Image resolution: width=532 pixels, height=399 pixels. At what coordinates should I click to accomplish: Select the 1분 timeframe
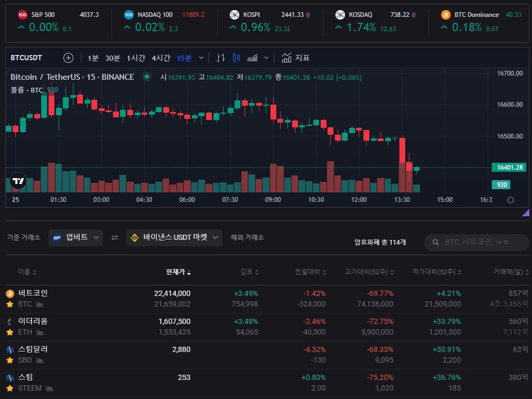click(93, 58)
